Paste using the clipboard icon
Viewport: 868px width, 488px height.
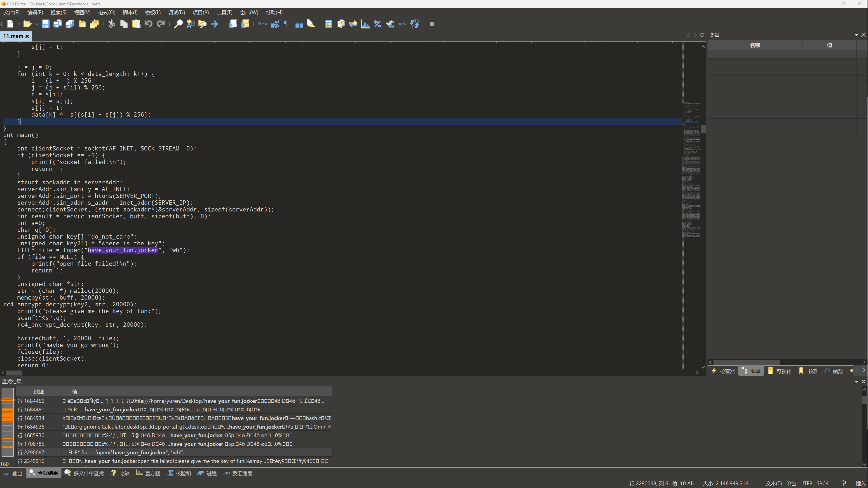[x=136, y=24]
